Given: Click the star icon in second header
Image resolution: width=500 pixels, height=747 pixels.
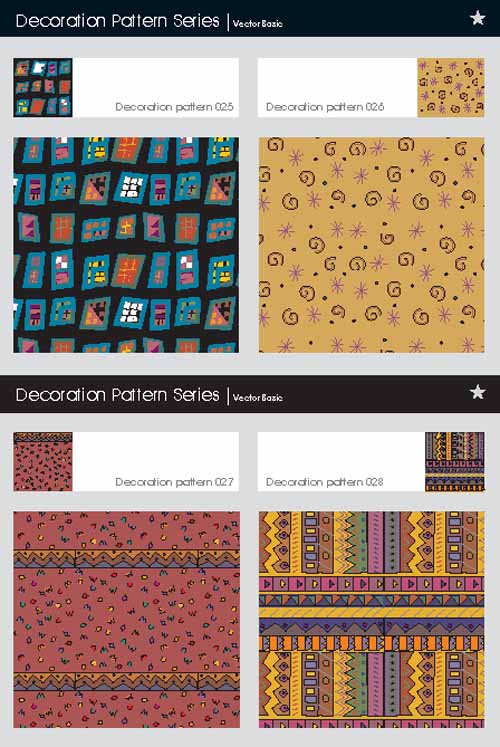Looking at the screenshot, I should point(478,392).
